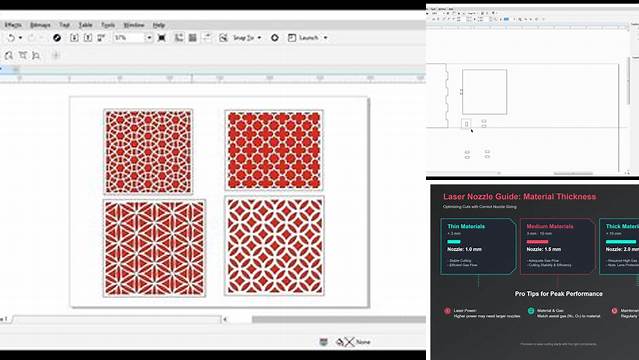This screenshot has width=639, height=360.
Task: Click the Import icon in the toolbar
Action: pyautogui.click(x=74, y=38)
